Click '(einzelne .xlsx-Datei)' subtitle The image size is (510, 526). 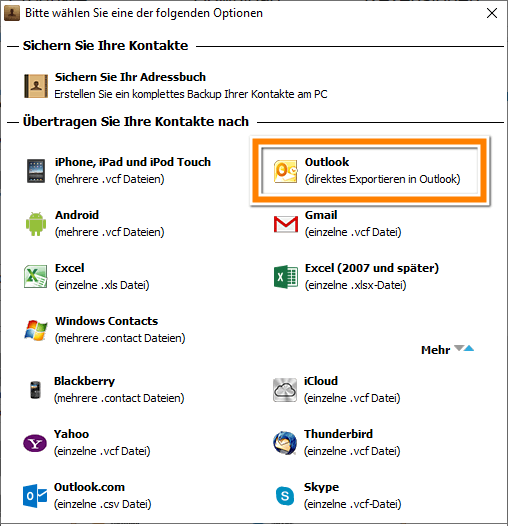point(355,285)
